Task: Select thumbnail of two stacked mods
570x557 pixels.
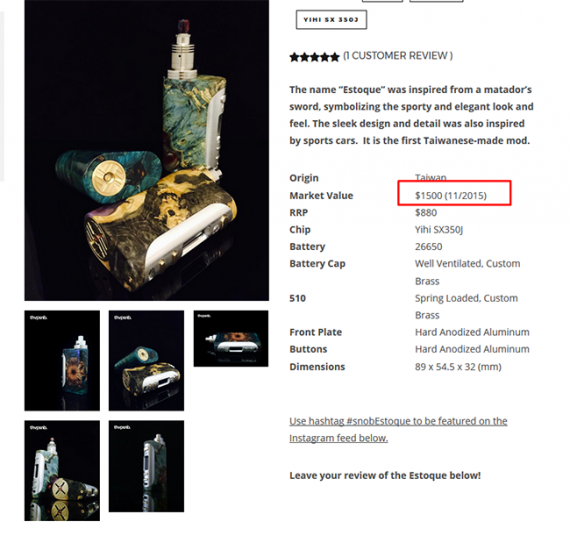Action: pyautogui.click(x=146, y=360)
